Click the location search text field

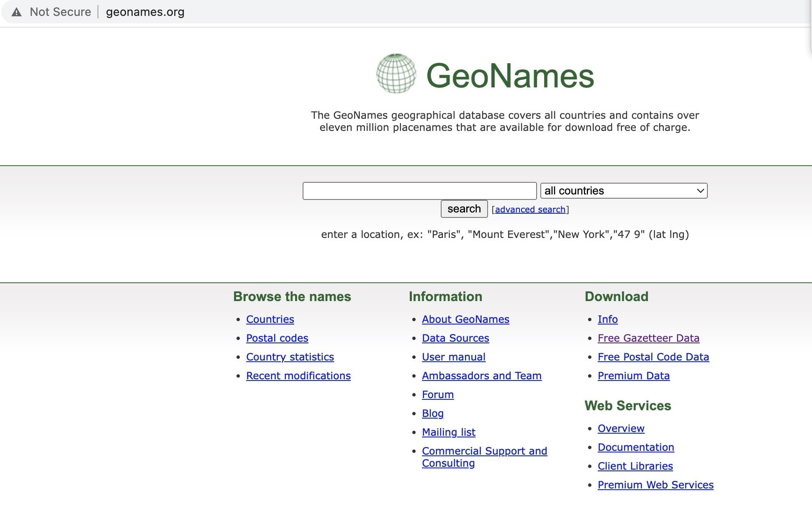(x=419, y=191)
